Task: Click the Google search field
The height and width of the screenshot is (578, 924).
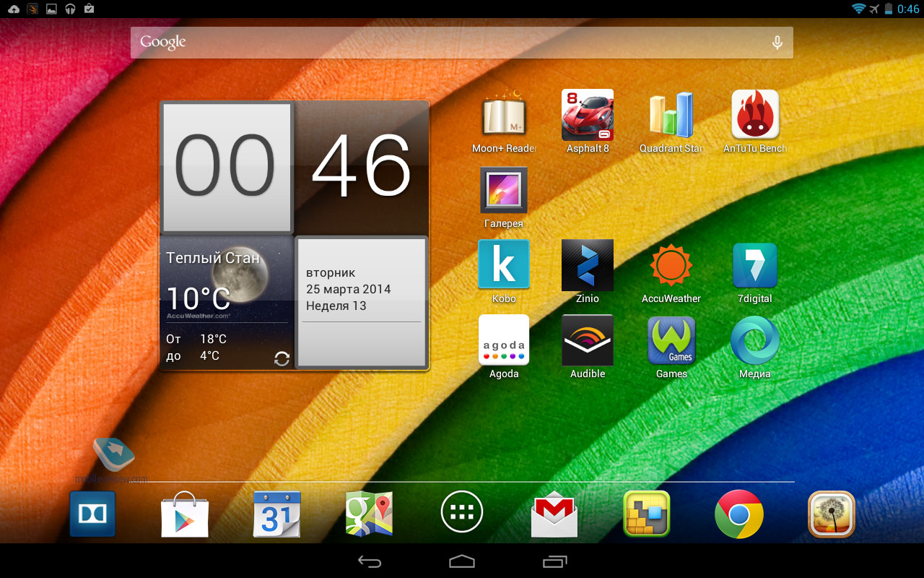Action: point(462,43)
